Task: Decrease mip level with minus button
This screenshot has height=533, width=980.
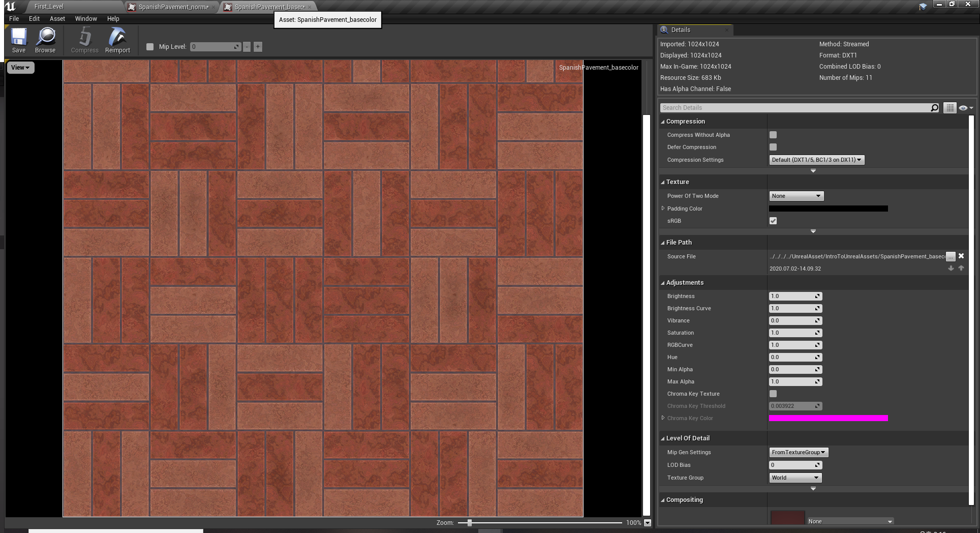Action: 247,47
